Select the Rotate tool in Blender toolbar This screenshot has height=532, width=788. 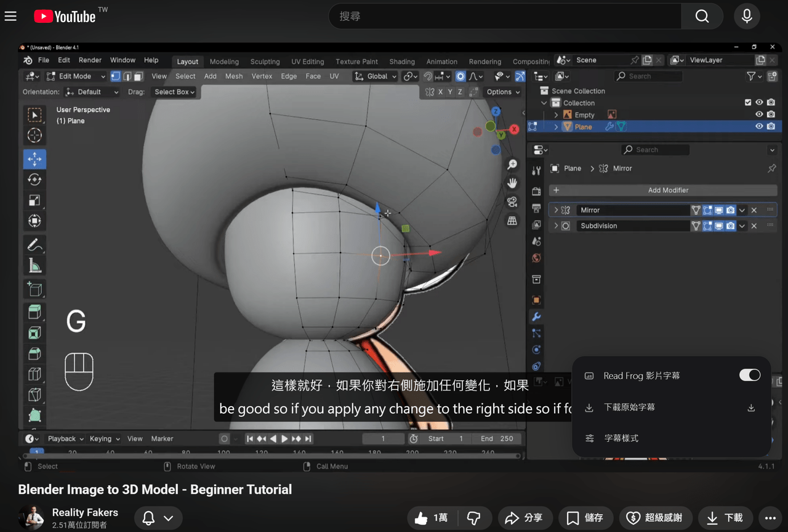(x=34, y=179)
